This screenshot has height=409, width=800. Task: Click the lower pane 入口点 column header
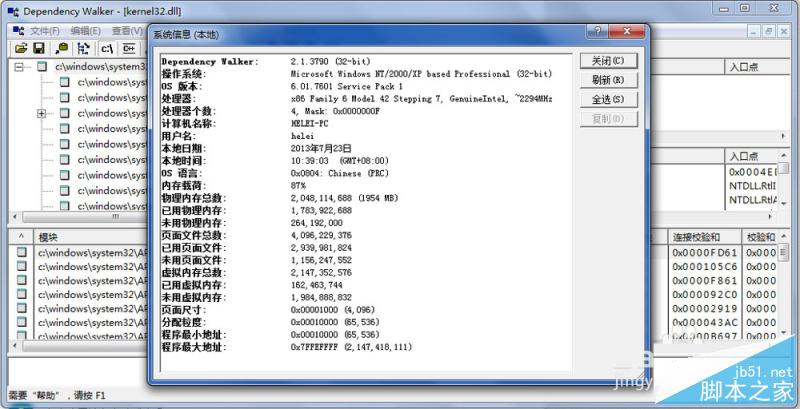click(753, 156)
